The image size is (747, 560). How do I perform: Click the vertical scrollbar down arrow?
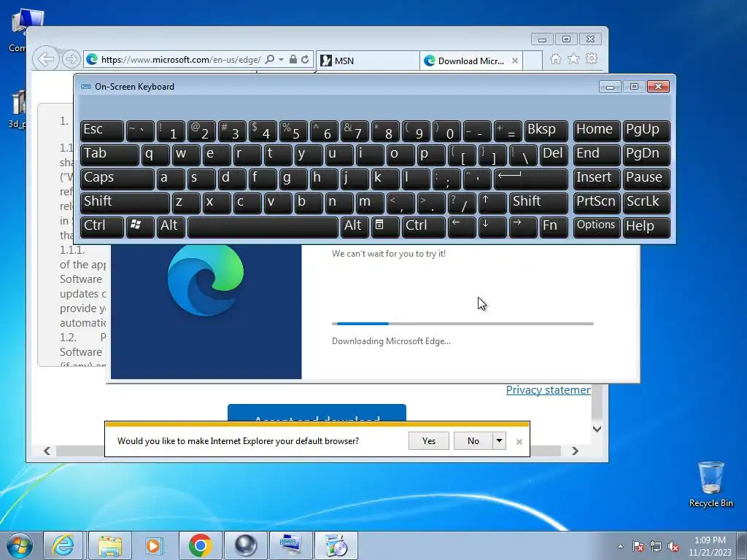597,429
